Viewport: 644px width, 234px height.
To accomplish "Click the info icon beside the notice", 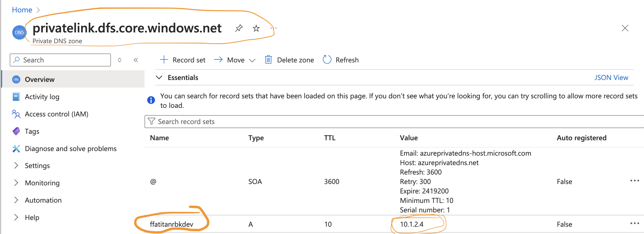I will click(x=151, y=100).
